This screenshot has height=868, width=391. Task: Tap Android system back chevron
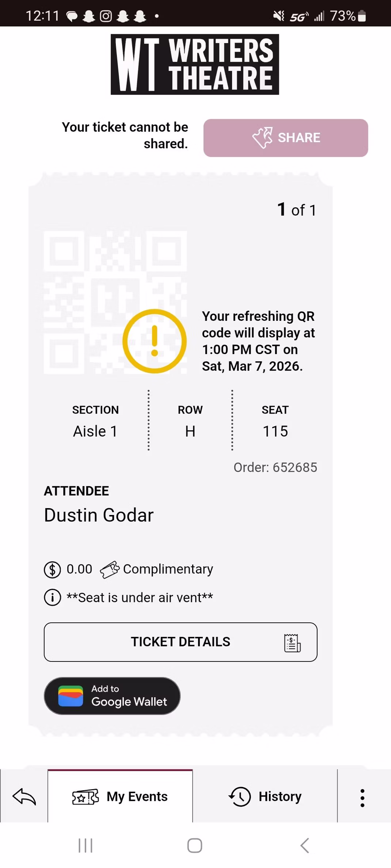304,845
